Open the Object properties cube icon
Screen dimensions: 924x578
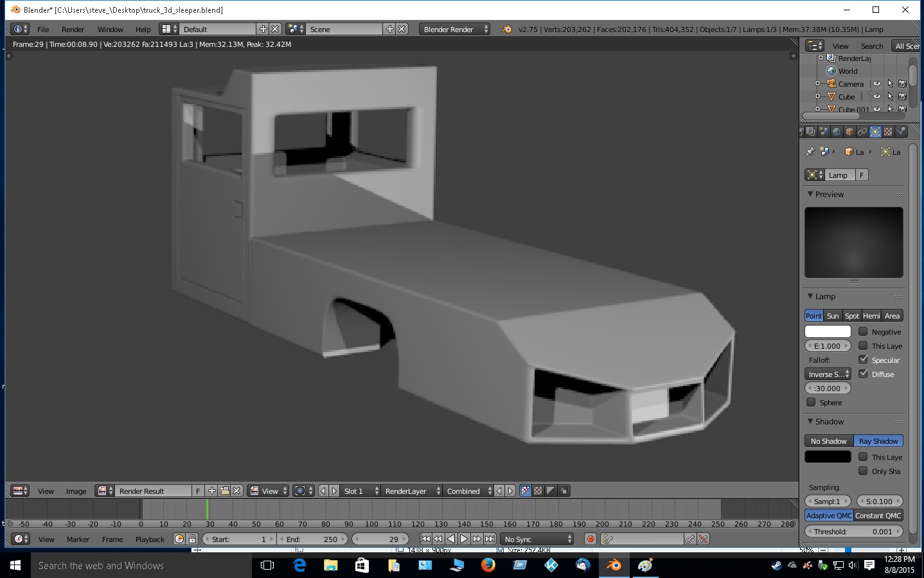point(849,132)
